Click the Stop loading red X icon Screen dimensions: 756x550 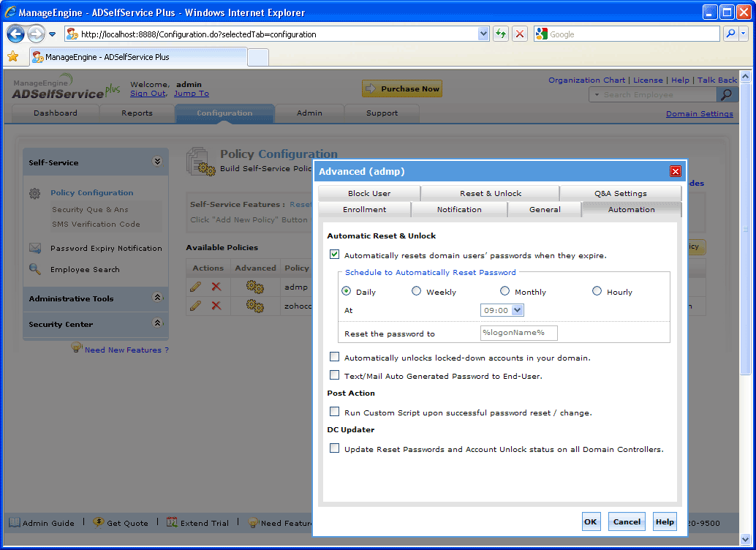click(520, 34)
